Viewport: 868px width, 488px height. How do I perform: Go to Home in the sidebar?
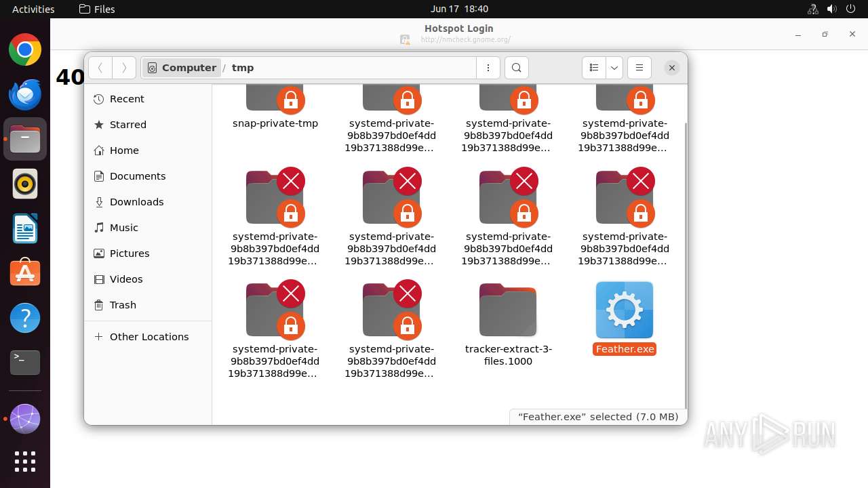[148, 150]
